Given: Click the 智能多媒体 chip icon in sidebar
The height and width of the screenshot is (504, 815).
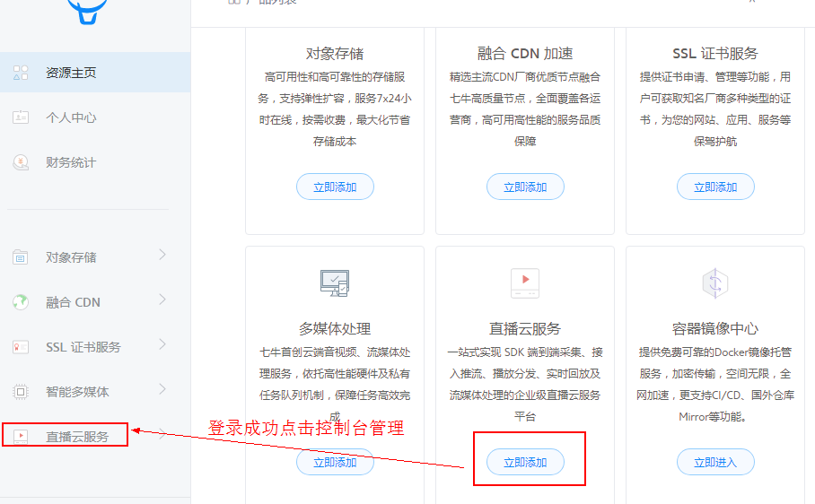Looking at the screenshot, I should [21, 392].
